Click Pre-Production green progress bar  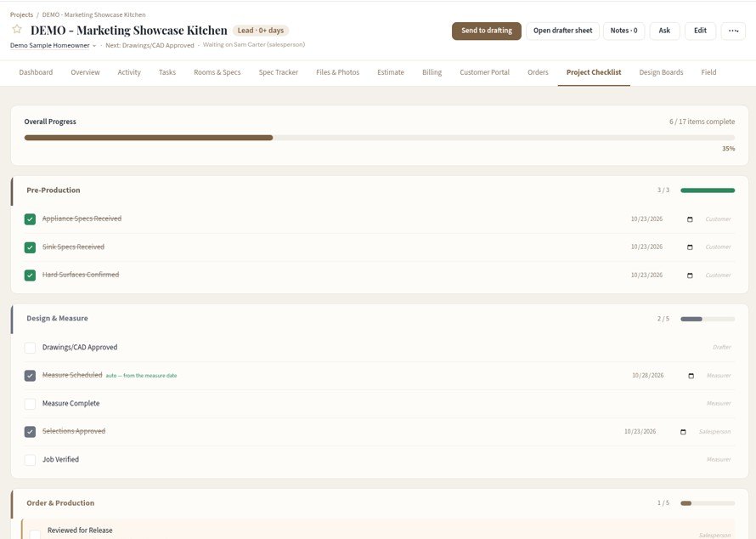708,190
